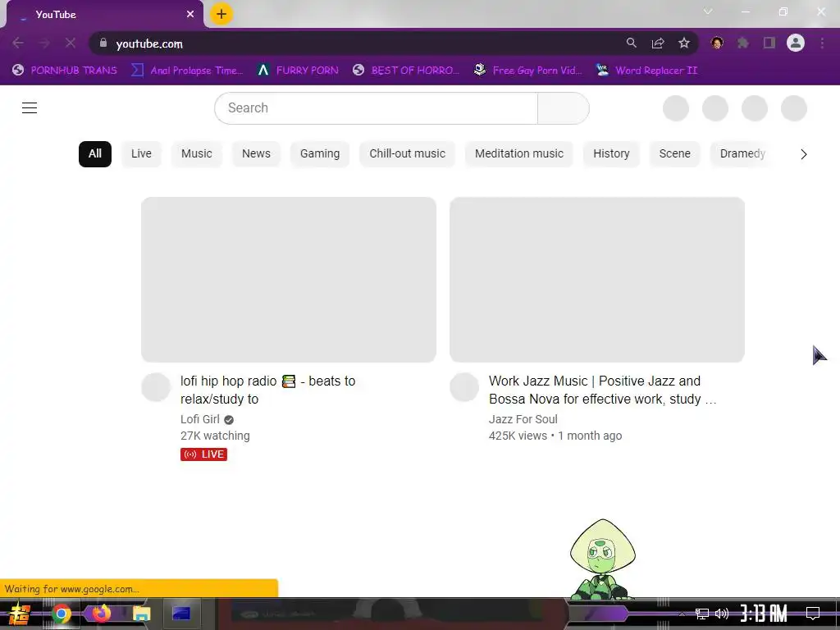Select the News filter chip
840x630 pixels.
click(x=256, y=153)
